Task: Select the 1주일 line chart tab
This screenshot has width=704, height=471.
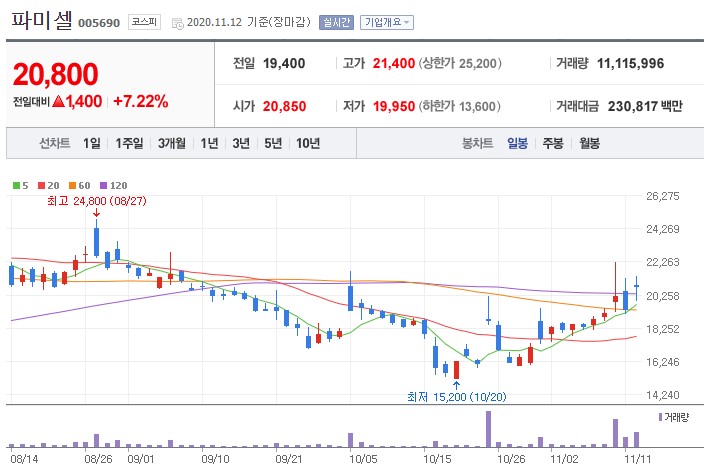Action: click(129, 143)
